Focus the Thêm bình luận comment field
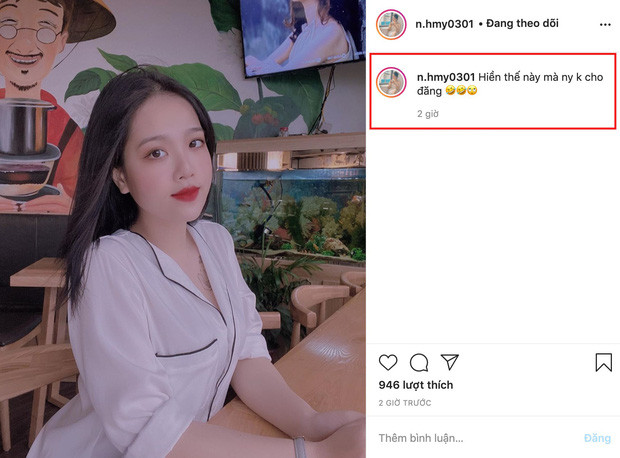Screen dimensions: 620x458 (474, 438)
